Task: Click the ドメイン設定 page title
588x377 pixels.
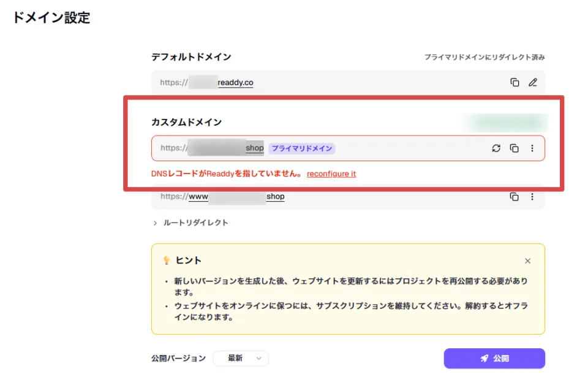Action: [x=51, y=18]
